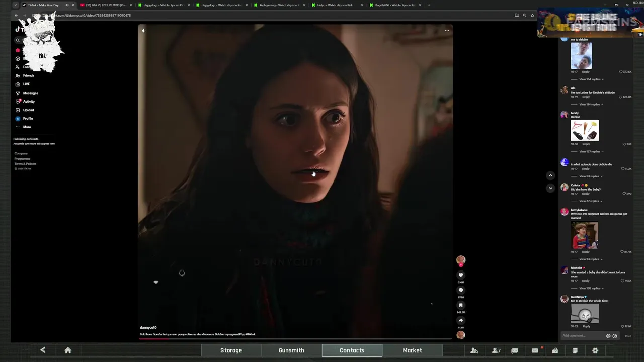Expand View 137 replies
Viewport: 644px width, 362px height.
coord(591,151)
